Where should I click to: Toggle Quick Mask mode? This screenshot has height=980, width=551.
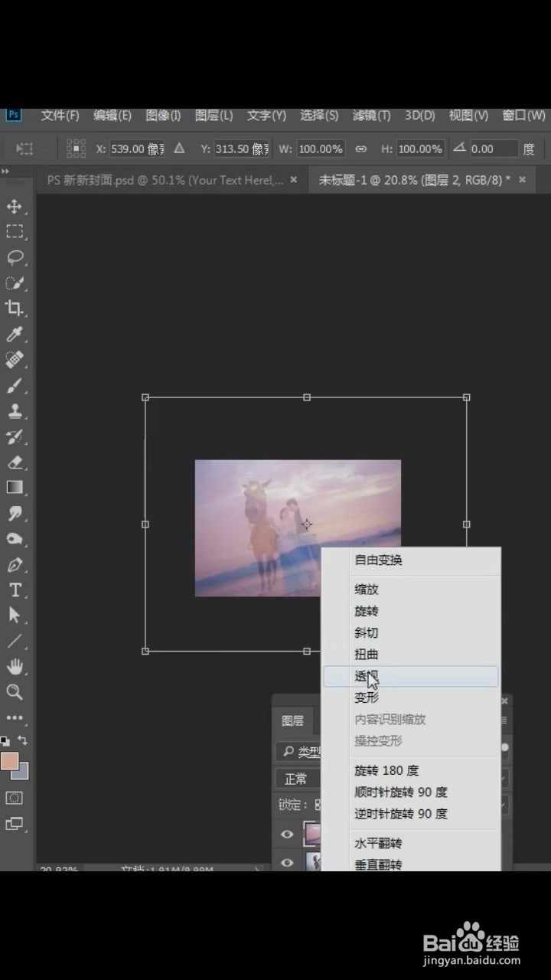[15, 798]
